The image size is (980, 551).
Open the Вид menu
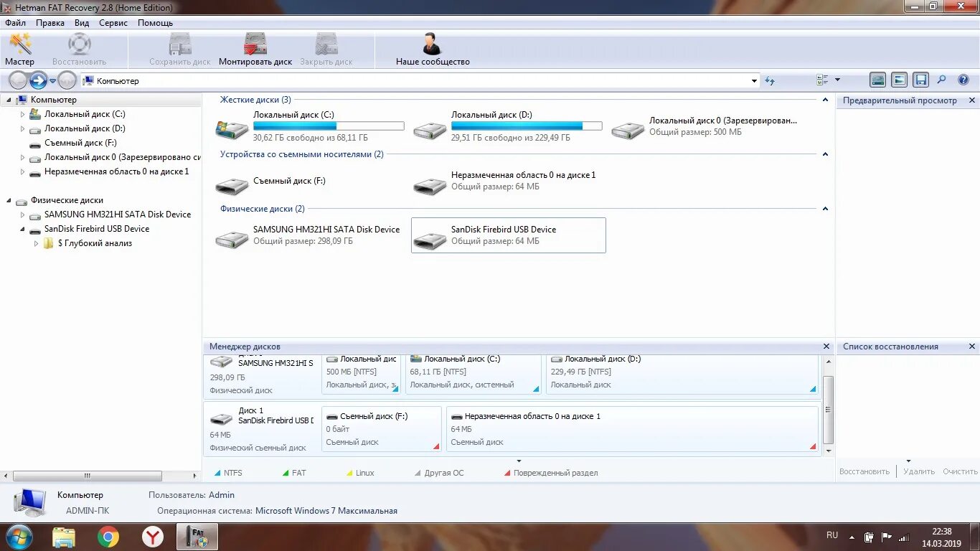(82, 23)
